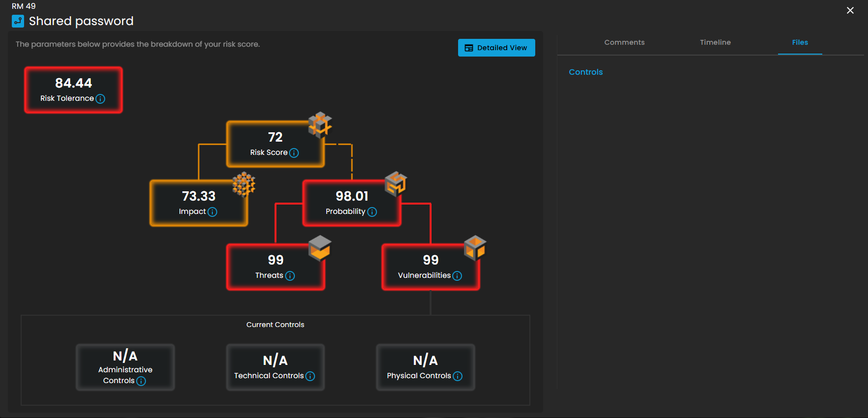868x418 pixels.
Task: Select the 98.01 Probability card
Action: click(x=351, y=203)
